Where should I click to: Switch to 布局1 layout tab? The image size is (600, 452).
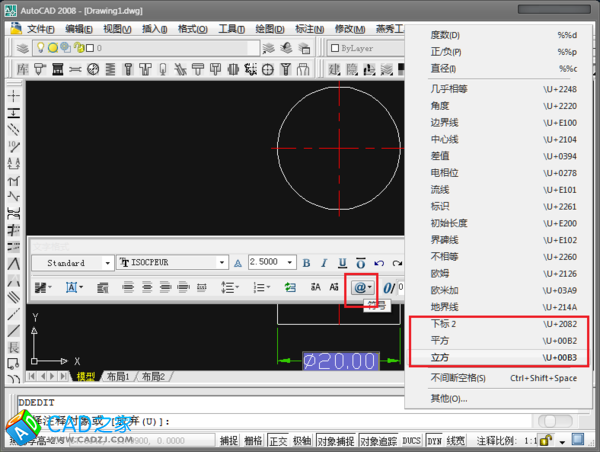point(118,377)
